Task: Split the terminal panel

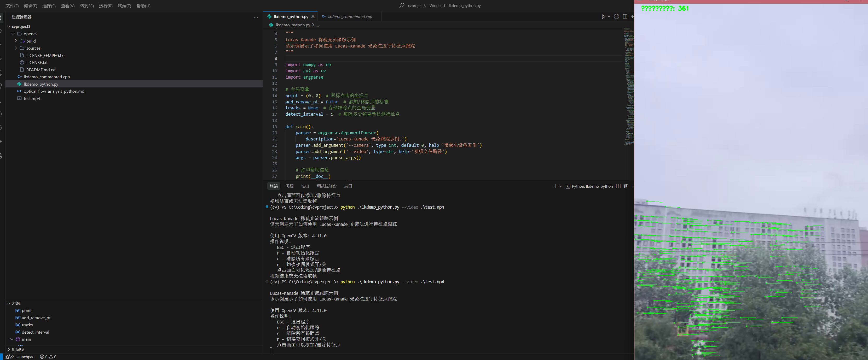Action: pyautogui.click(x=618, y=186)
